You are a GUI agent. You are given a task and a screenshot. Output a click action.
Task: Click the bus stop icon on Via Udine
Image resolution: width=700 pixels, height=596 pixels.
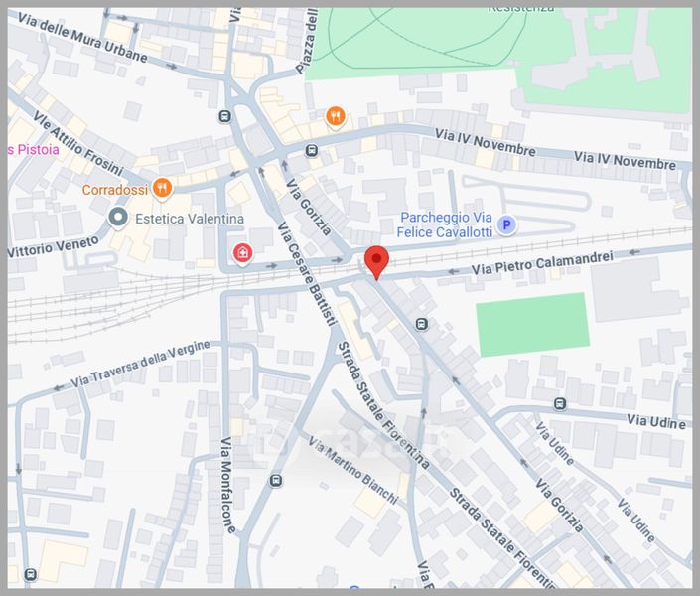560,404
